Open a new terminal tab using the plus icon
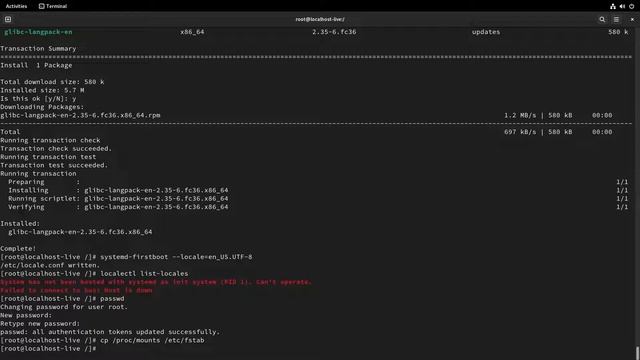 pos(8,19)
